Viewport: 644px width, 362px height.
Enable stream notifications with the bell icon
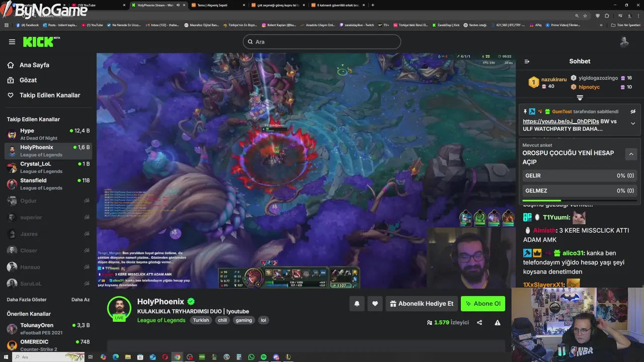(x=357, y=304)
